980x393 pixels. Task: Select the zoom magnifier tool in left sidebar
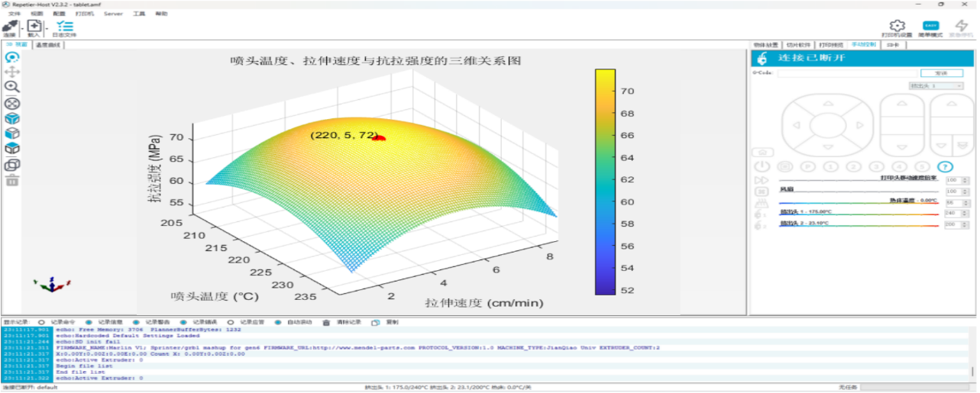tap(12, 88)
